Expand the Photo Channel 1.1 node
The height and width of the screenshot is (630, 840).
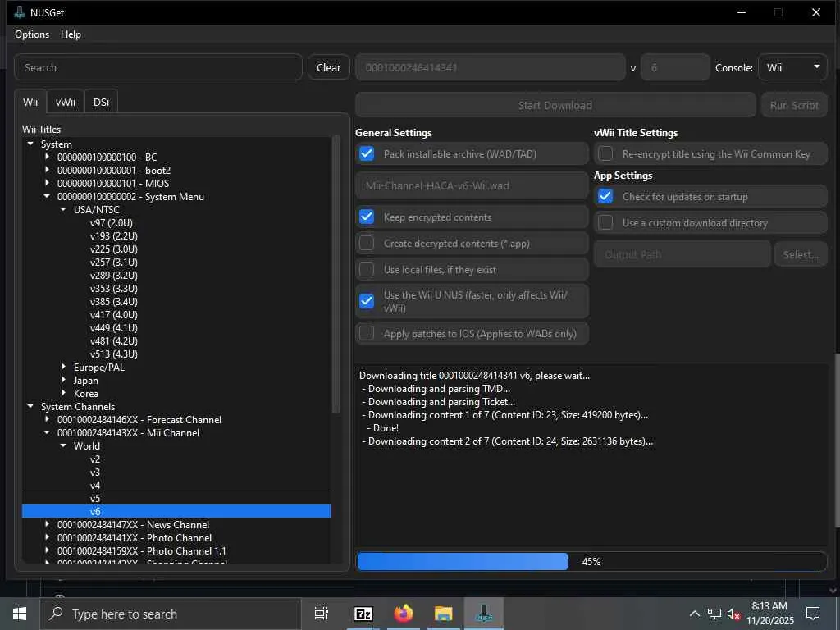pos(47,550)
